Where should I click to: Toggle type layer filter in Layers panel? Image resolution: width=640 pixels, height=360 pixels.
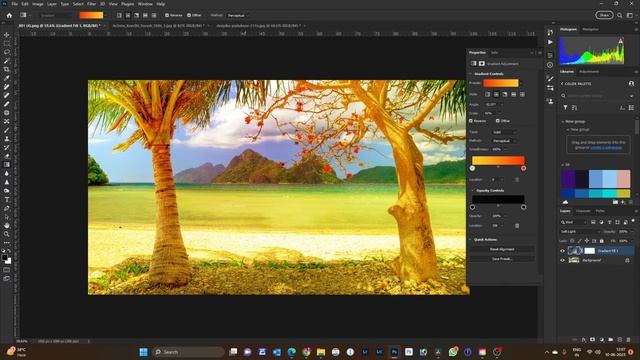click(609, 222)
